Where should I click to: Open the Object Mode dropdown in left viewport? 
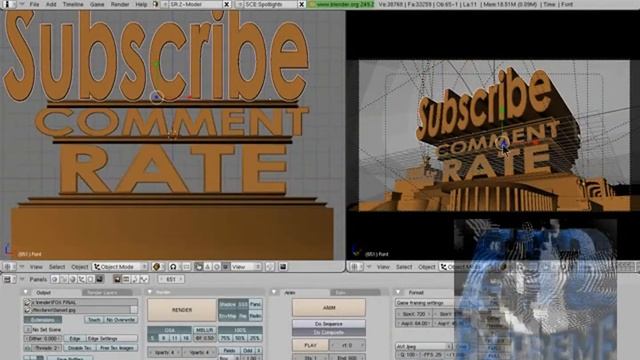tap(120, 267)
